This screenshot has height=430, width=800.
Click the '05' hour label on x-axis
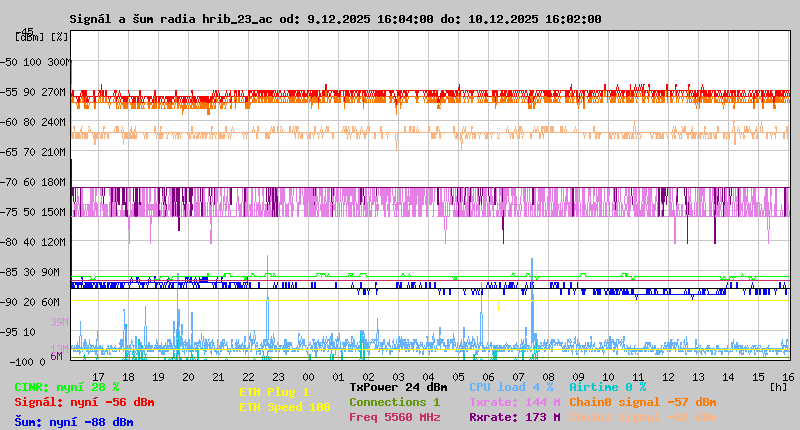459,377
